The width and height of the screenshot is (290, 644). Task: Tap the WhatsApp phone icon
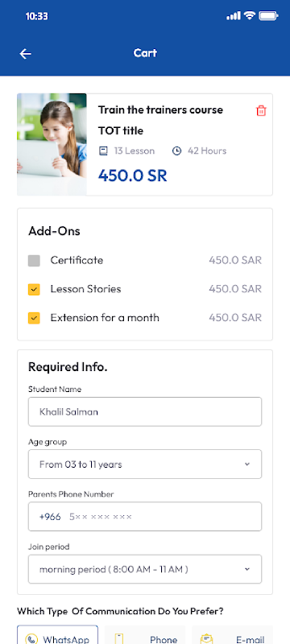click(x=31, y=639)
